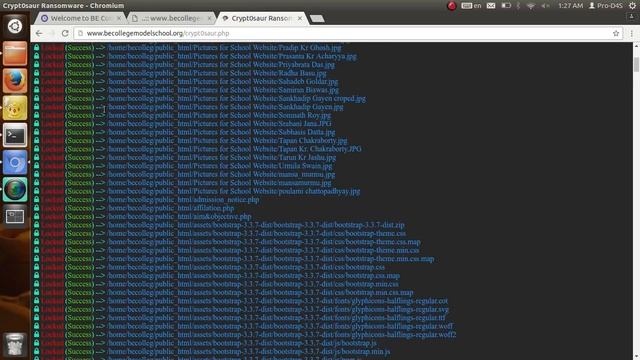
Task: Open the Chromium three-dot menu
Action: click(631, 33)
